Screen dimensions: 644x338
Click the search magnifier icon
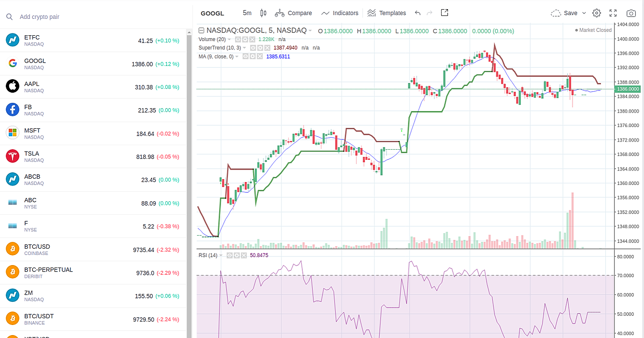9,17
